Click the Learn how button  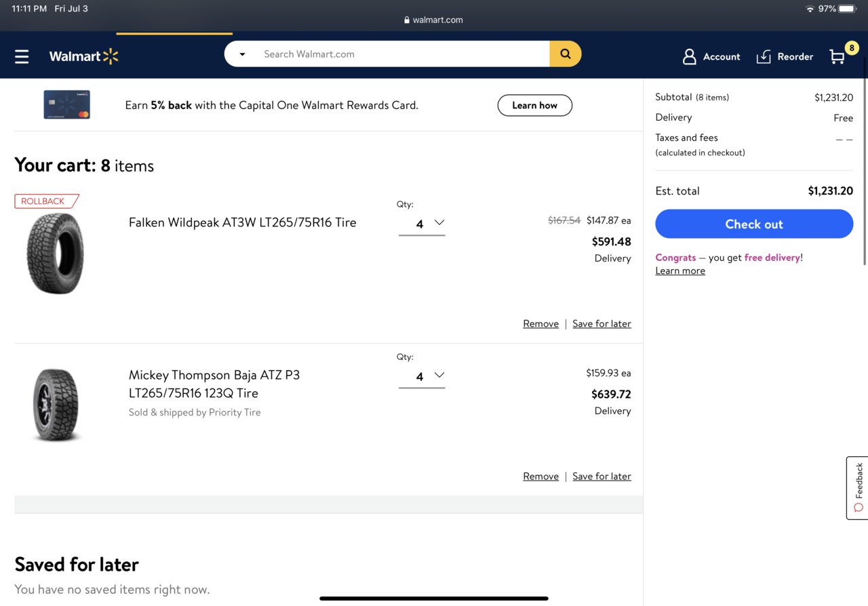[x=534, y=105]
